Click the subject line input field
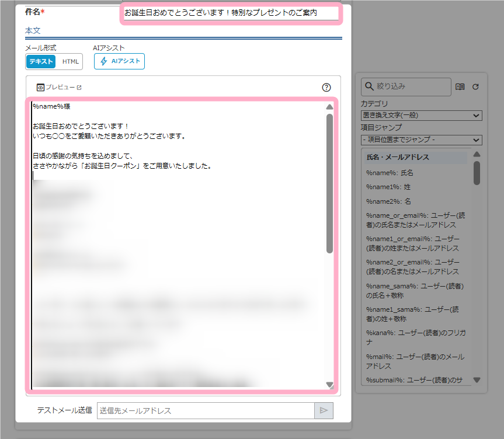Image resolution: width=504 pixels, height=439 pixels. pos(231,12)
